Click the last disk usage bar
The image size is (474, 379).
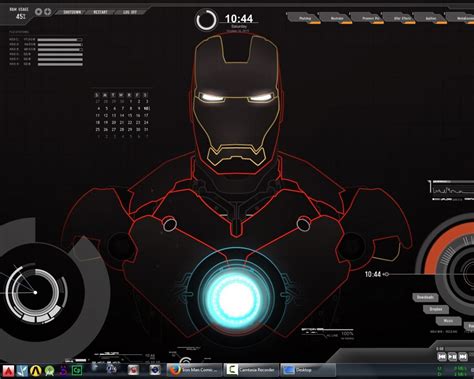[60, 64]
